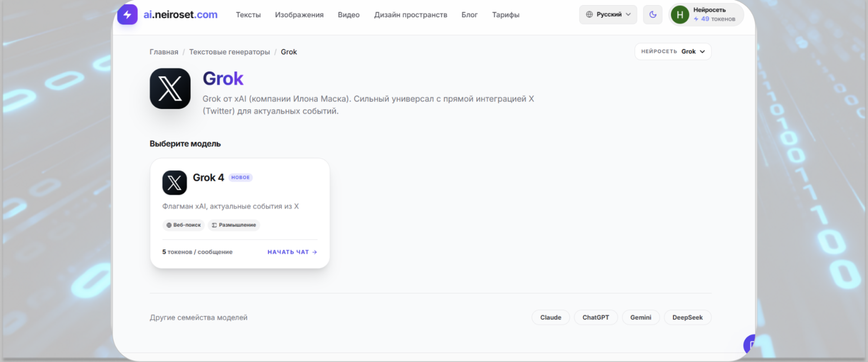Viewport: 868px width, 362px height.
Task: Click the Grok 4 model title
Action: (x=208, y=178)
